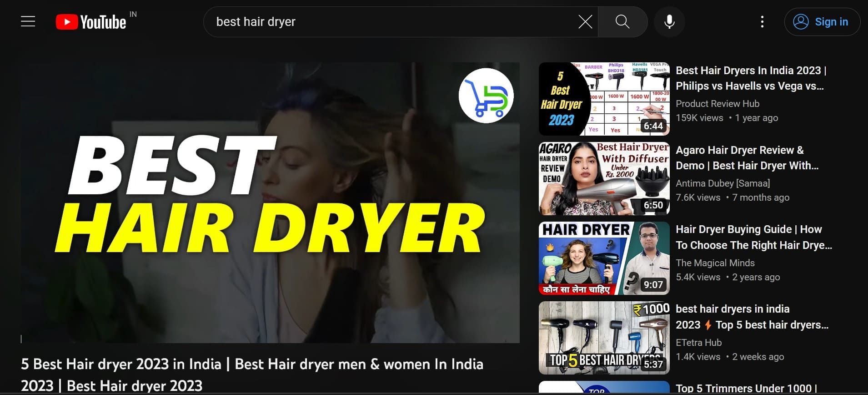The height and width of the screenshot is (395, 868).
Task: Click '1.4K views' text
Action: tap(698, 356)
